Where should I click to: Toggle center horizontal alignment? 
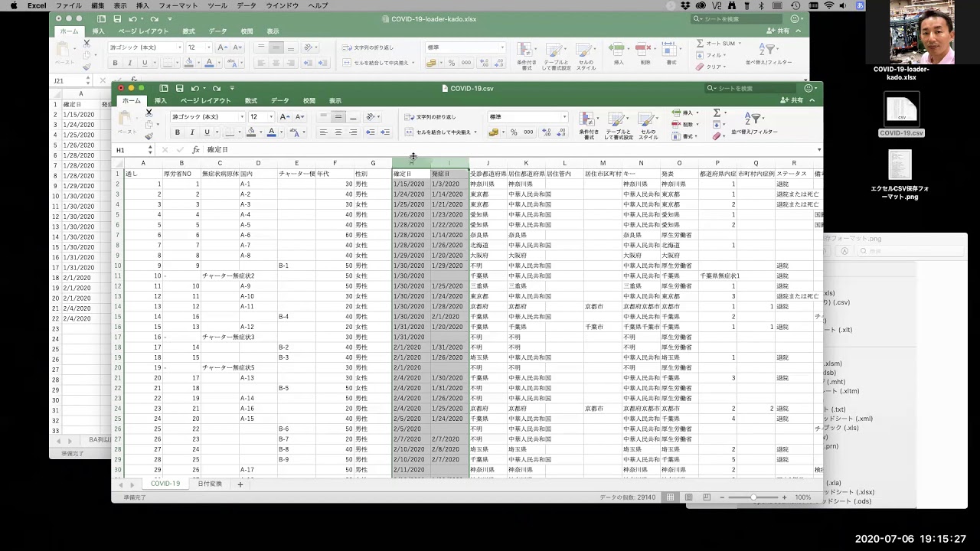coord(338,132)
